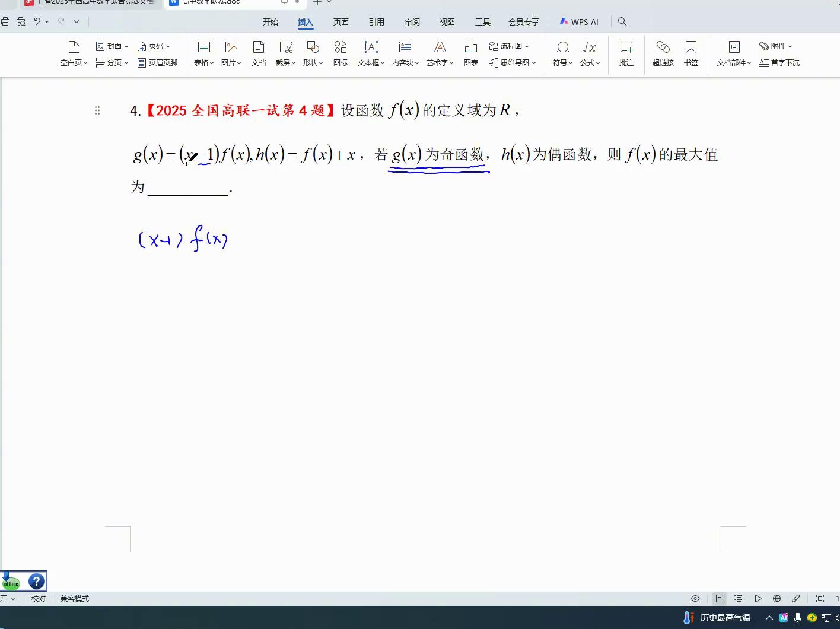Insert a 书签 bookmark

coord(691,47)
